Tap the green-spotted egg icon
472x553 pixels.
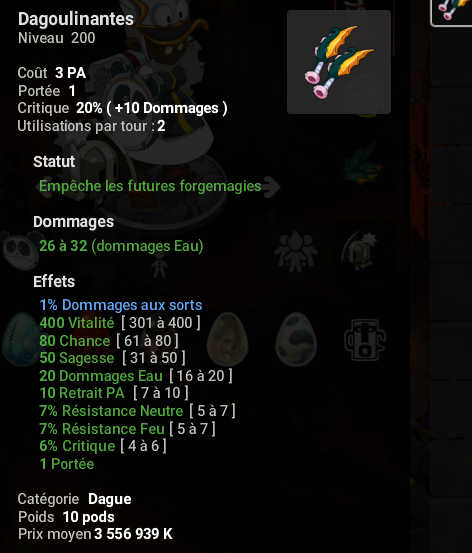tap(296, 340)
